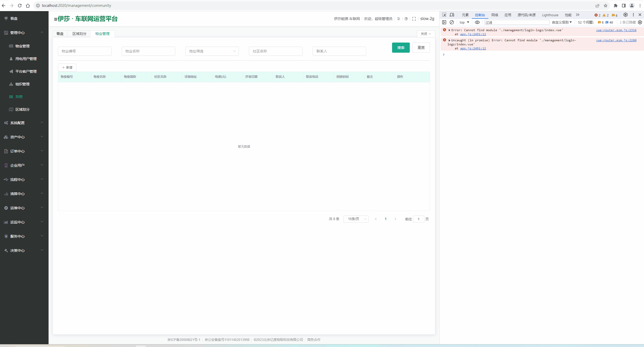Click the green 搜索 button
This screenshot has height=347, width=644.
click(401, 48)
